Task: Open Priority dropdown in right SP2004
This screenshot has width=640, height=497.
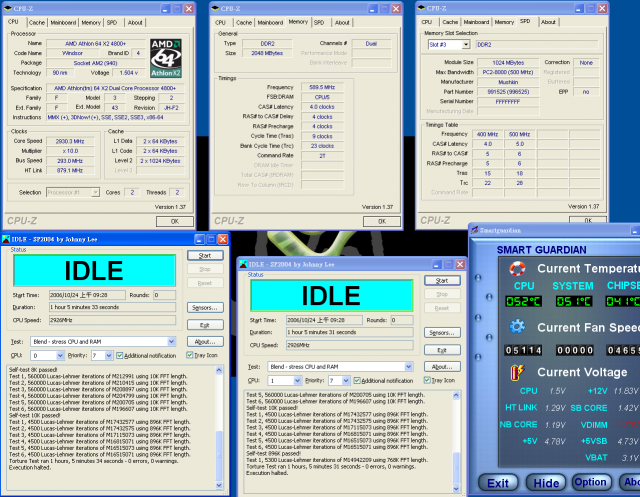Action: coord(346,380)
